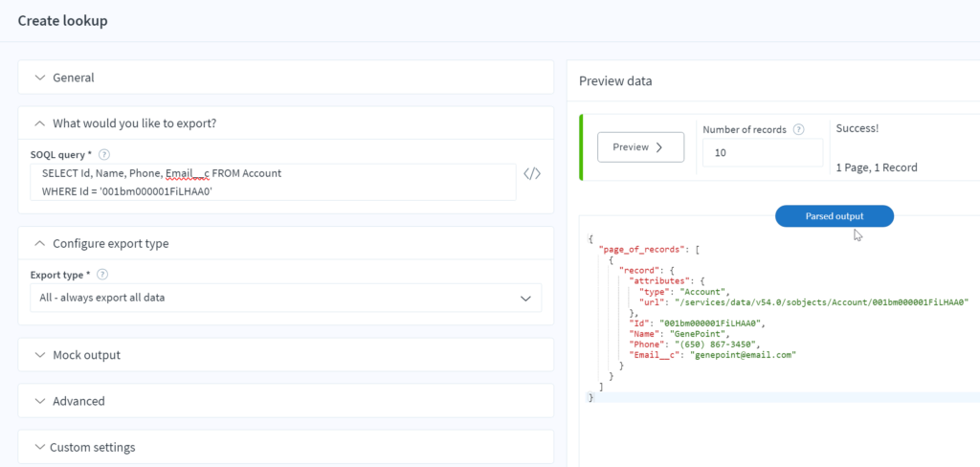Click the help icon beside Export type
This screenshot has height=467, width=980.
point(102,275)
